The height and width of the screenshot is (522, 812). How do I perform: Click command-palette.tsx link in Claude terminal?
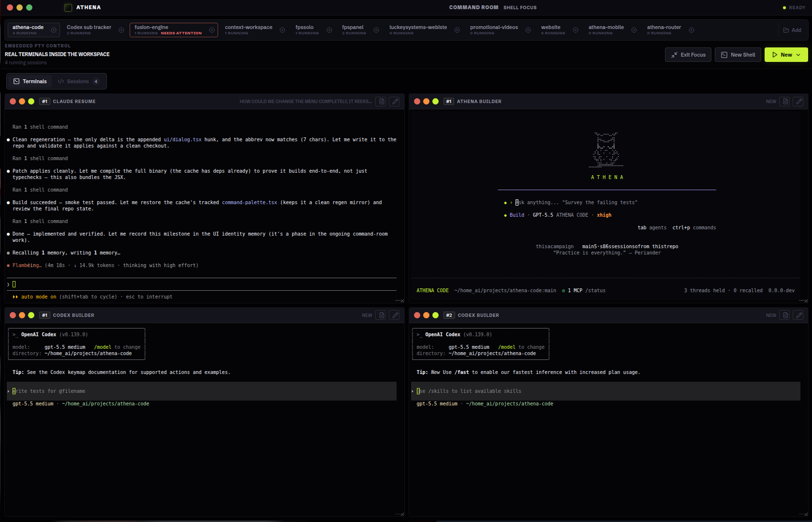click(x=250, y=203)
